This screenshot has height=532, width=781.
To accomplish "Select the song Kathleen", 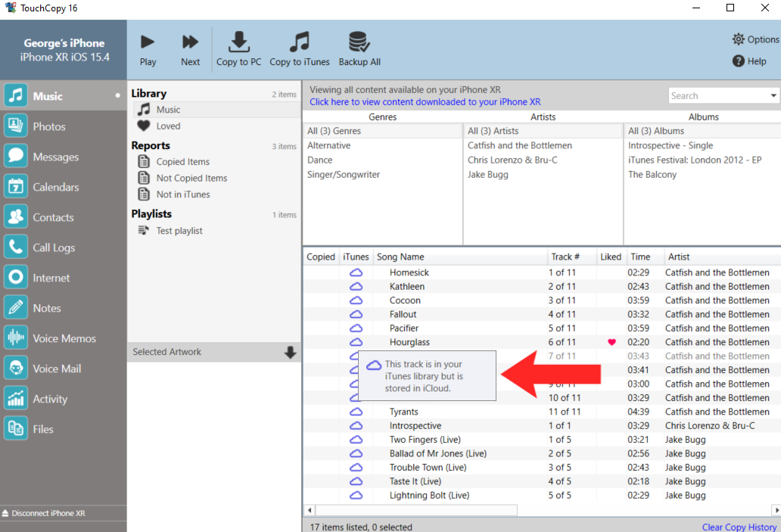I will pyautogui.click(x=407, y=286).
